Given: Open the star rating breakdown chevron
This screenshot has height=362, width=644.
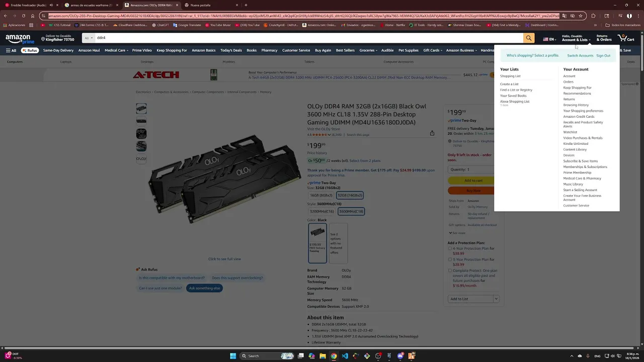Looking at the screenshot, I should tap(329, 135).
